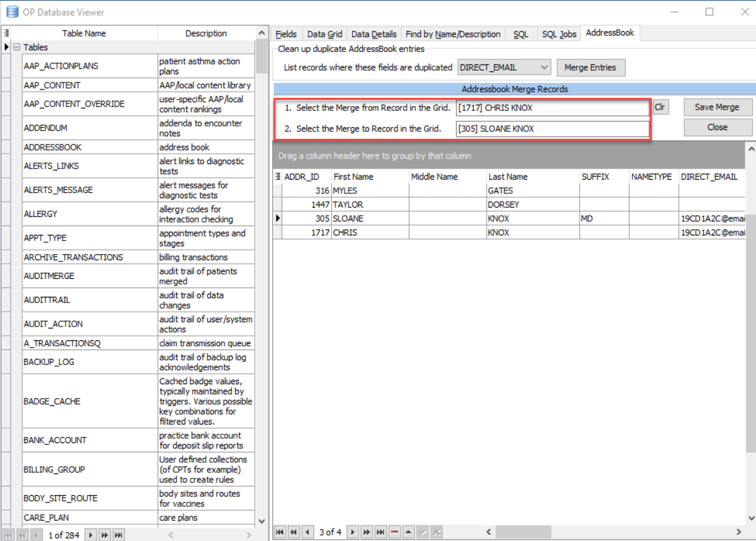Click the MD suffix cell
The width and height of the screenshot is (756, 541).
pyautogui.click(x=604, y=219)
